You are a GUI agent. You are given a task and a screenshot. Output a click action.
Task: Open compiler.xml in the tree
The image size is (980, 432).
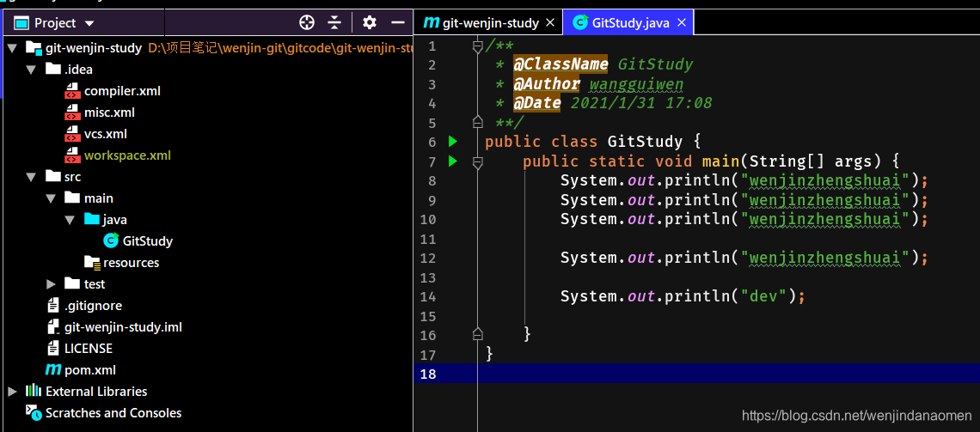point(122,91)
